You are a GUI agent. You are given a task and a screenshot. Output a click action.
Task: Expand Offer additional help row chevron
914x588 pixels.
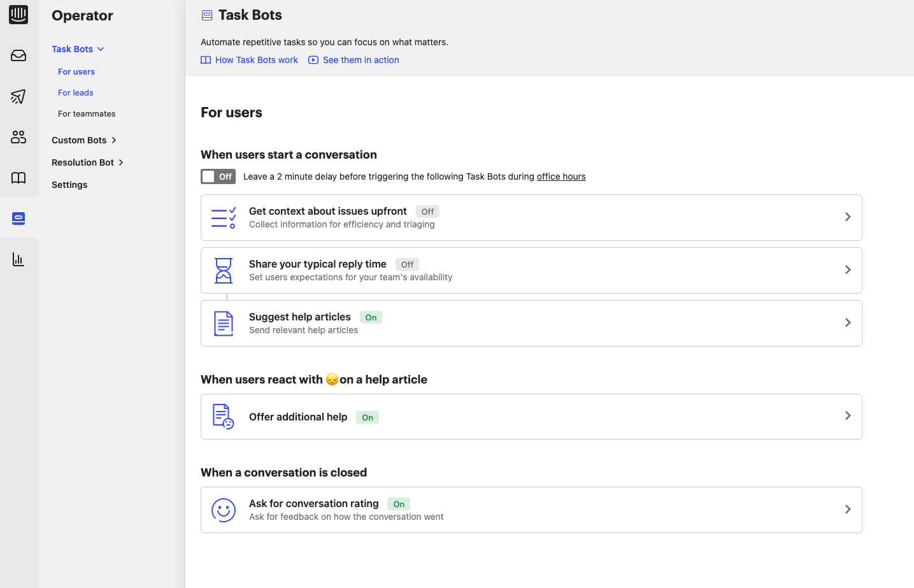pos(848,416)
